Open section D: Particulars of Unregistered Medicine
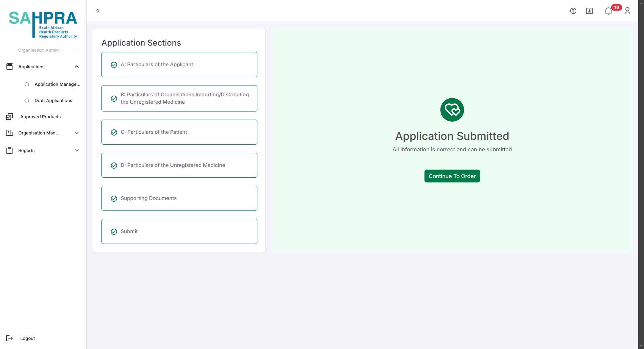 (x=179, y=165)
